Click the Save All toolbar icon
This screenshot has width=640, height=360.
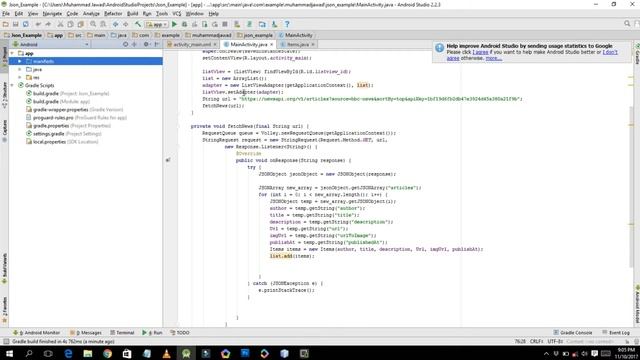tap(16, 24)
